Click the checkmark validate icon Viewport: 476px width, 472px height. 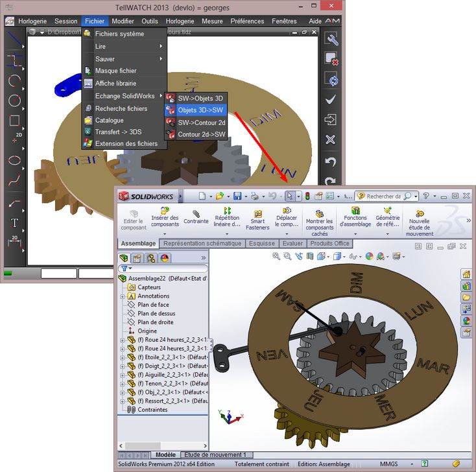pyautogui.click(x=331, y=99)
